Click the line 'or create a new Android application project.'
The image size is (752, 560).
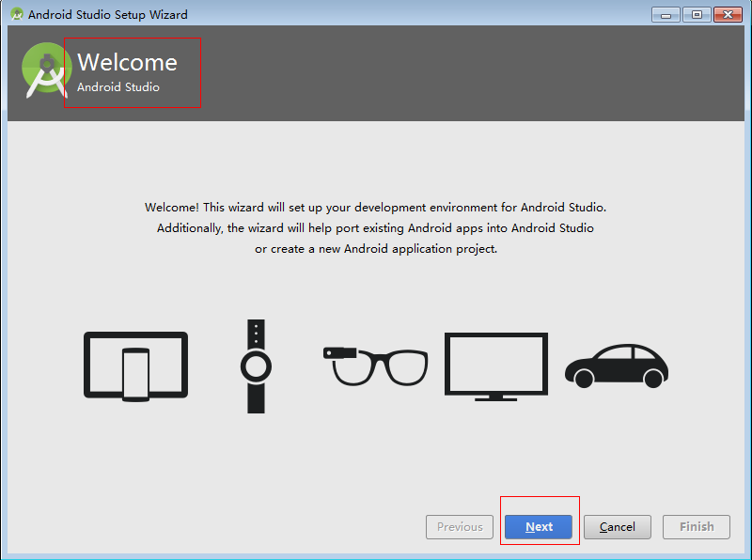pyautogui.click(x=376, y=249)
